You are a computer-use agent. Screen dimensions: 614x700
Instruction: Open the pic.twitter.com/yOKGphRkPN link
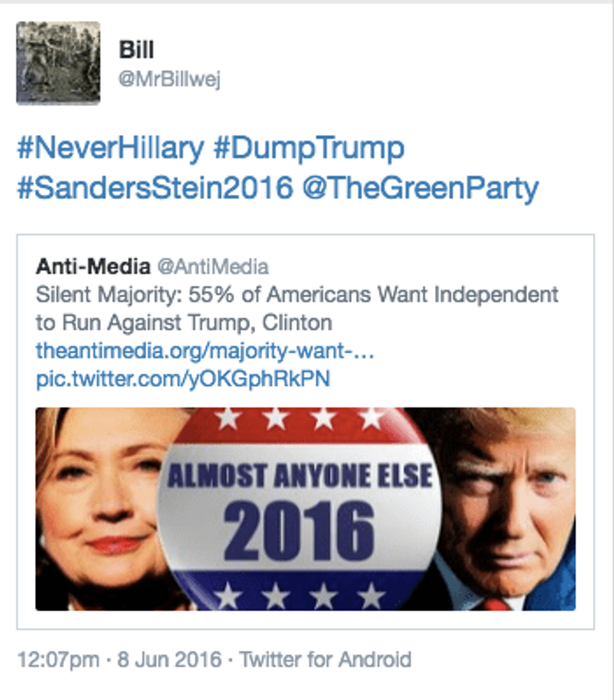[183, 379]
